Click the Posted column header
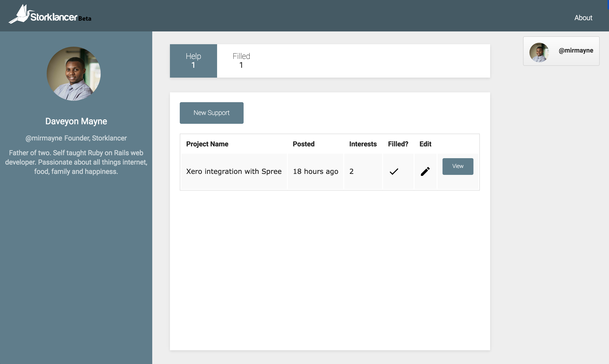Screen dimensions: 609x364 pos(304,144)
